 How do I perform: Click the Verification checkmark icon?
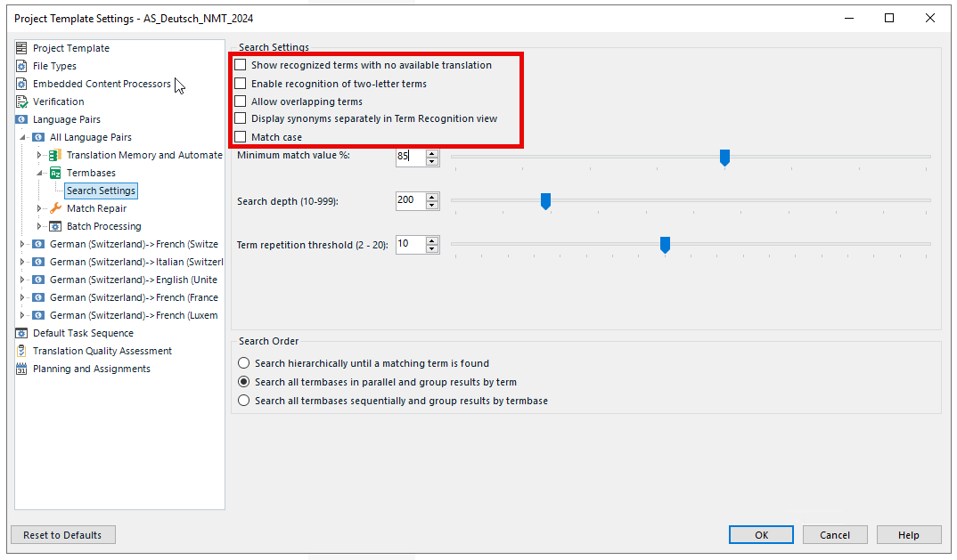(21, 101)
